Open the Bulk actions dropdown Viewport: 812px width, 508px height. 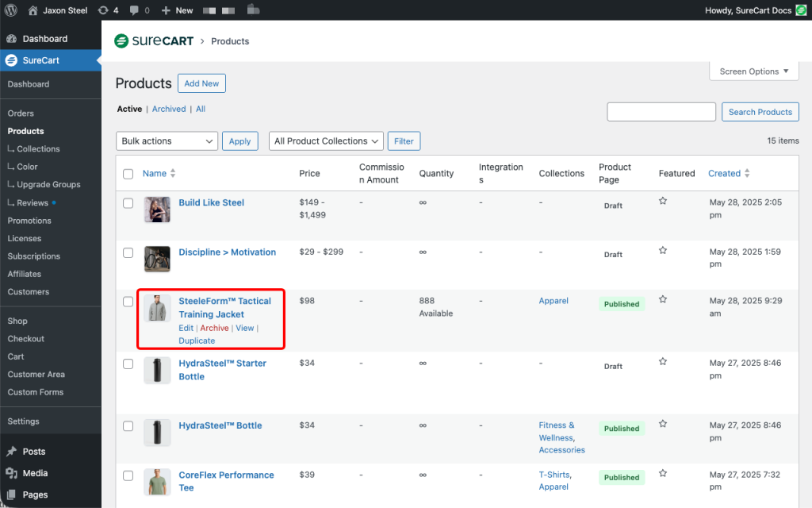[x=167, y=141]
